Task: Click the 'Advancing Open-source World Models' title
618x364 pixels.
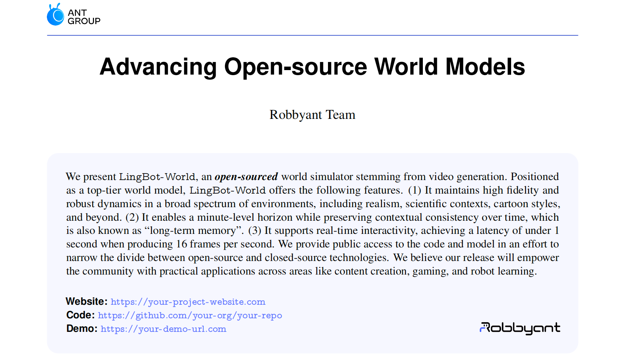Action: pyautogui.click(x=312, y=67)
